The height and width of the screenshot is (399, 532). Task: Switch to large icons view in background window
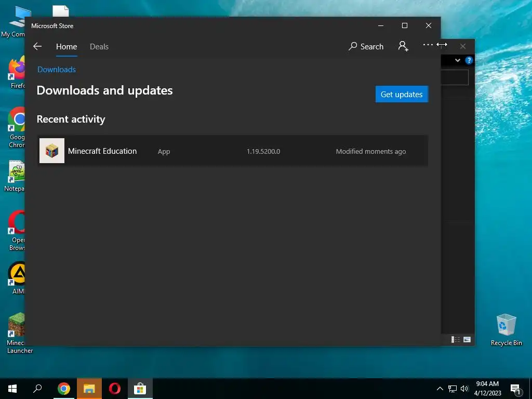tap(467, 340)
